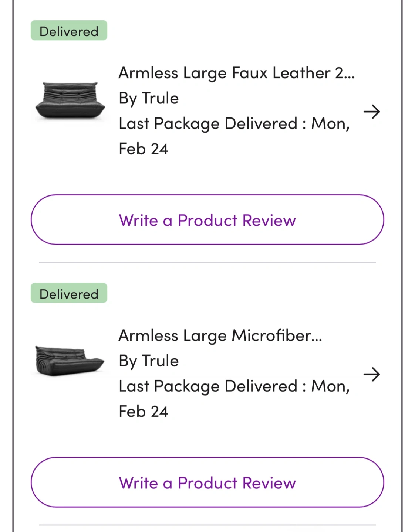Click Mon, delivery day on Microfiber order

click(330, 386)
